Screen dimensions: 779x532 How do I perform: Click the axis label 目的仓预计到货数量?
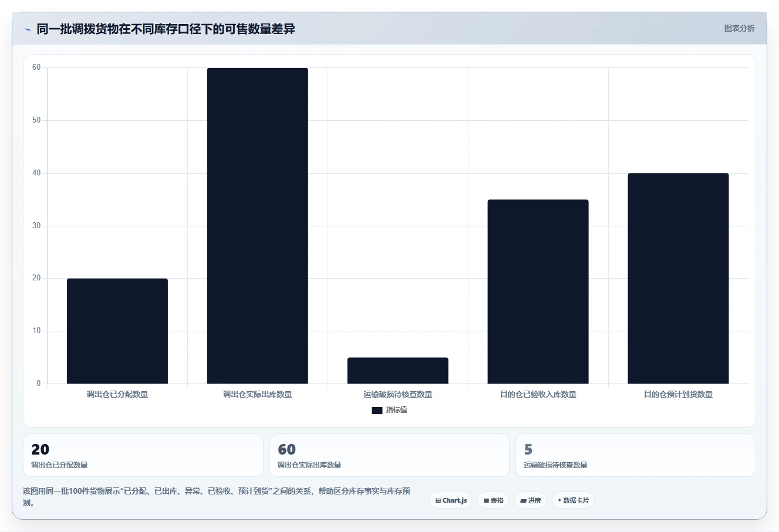click(679, 394)
